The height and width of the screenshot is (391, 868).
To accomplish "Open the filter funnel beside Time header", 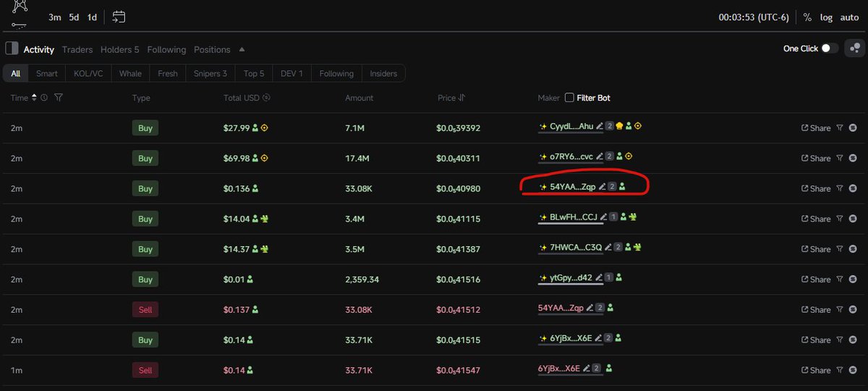I will (x=59, y=98).
